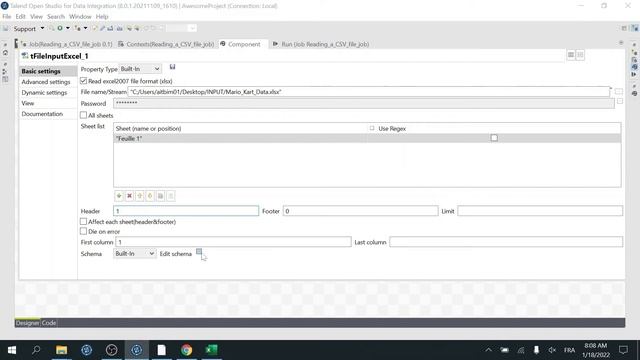Image resolution: width=640 pixels, height=360 pixels.
Task: Toggle Read excel2007 file format checkbox
Action: click(x=84, y=81)
